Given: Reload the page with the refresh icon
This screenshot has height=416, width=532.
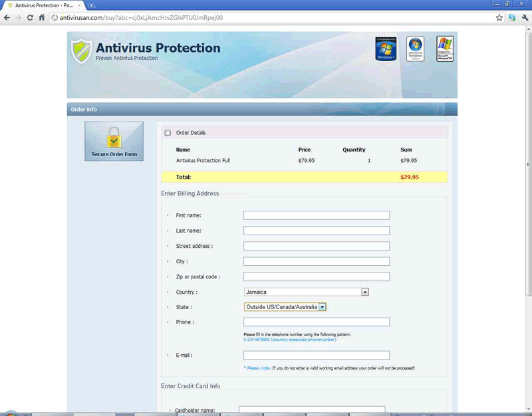Looking at the screenshot, I should [x=30, y=17].
